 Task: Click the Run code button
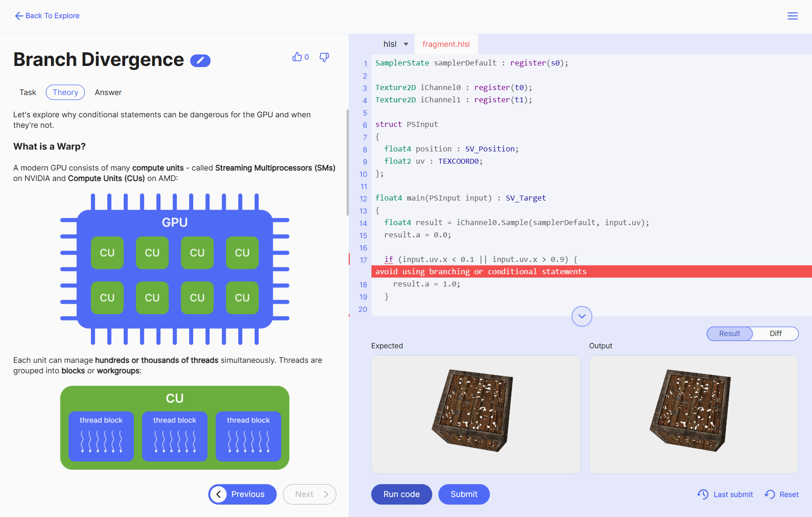(x=401, y=494)
